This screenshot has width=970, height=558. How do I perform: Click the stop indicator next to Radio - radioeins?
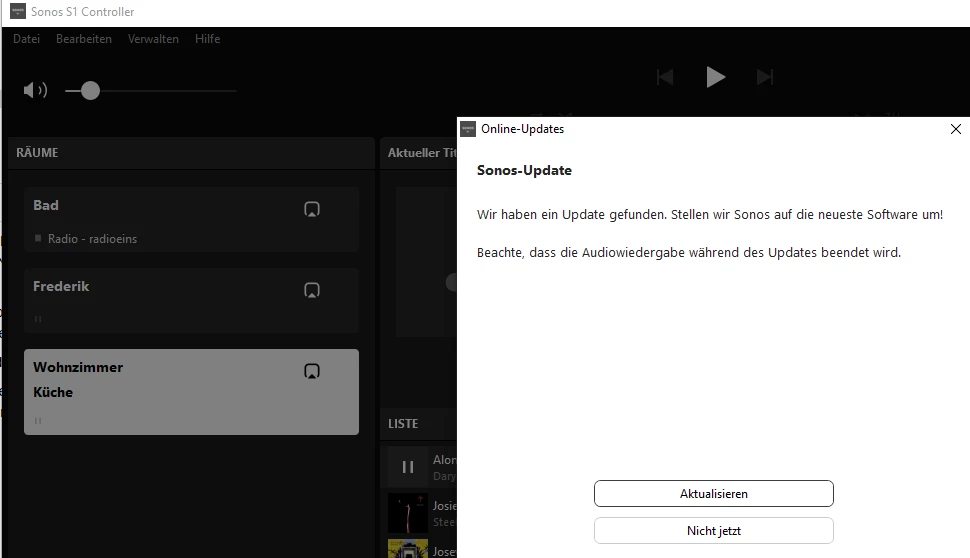[x=38, y=238]
